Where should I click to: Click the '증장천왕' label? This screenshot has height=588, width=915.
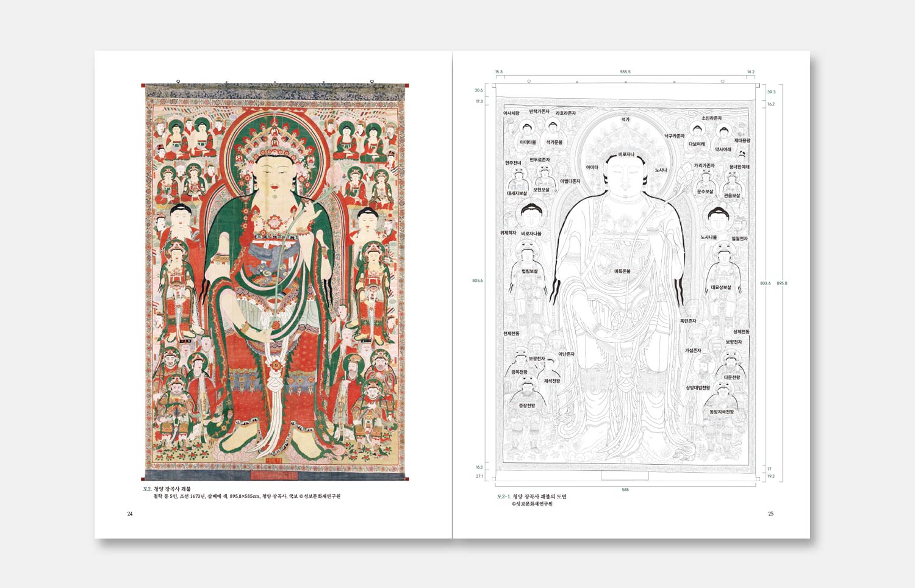tap(526, 406)
